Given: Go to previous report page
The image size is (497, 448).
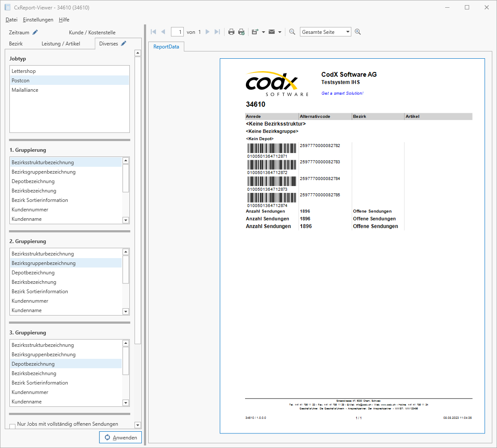Looking at the screenshot, I should tap(163, 32).
